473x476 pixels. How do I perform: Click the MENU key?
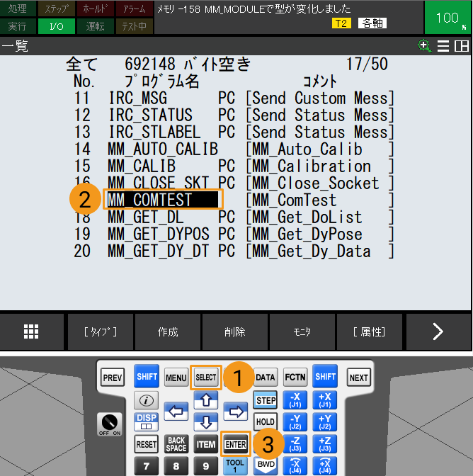(176, 378)
